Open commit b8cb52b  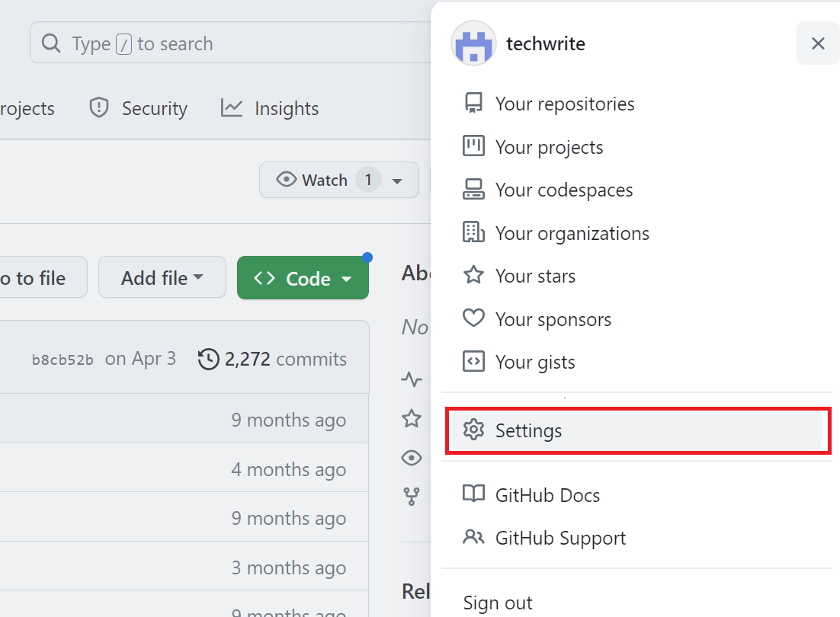(x=63, y=360)
